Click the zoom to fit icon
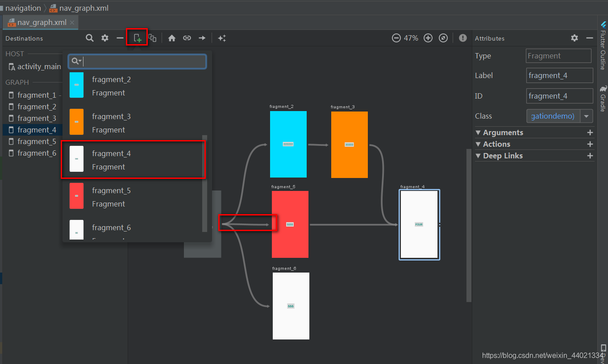Image resolution: width=608 pixels, height=364 pixels. click(x=443, y=38)
